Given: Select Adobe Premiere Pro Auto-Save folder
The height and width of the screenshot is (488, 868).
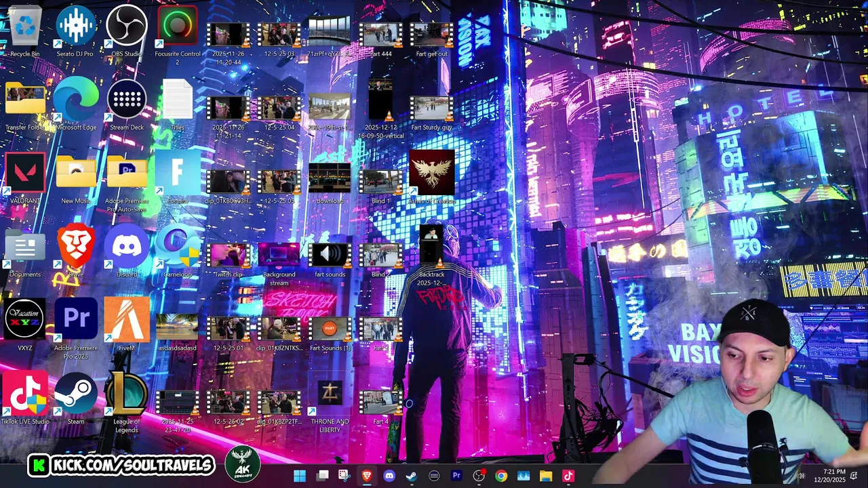Looking at the screenshot, I should pyautogui.click(x=126, y=182).
